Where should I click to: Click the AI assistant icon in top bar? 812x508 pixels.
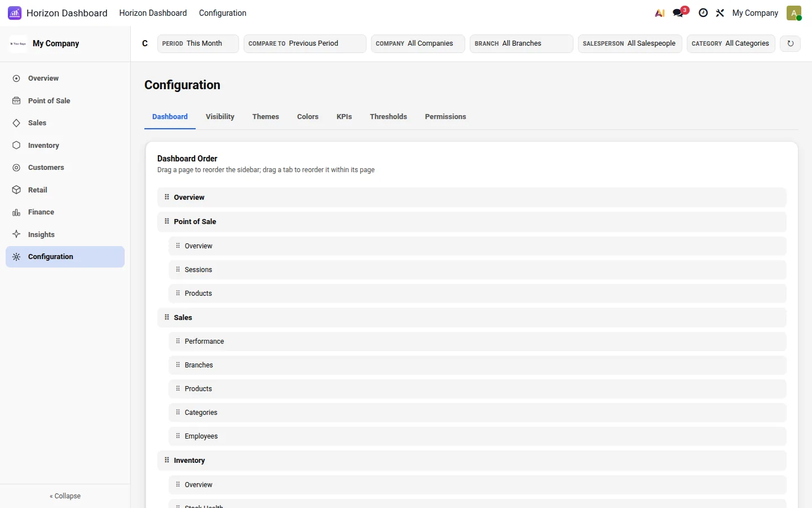(660, 13)
